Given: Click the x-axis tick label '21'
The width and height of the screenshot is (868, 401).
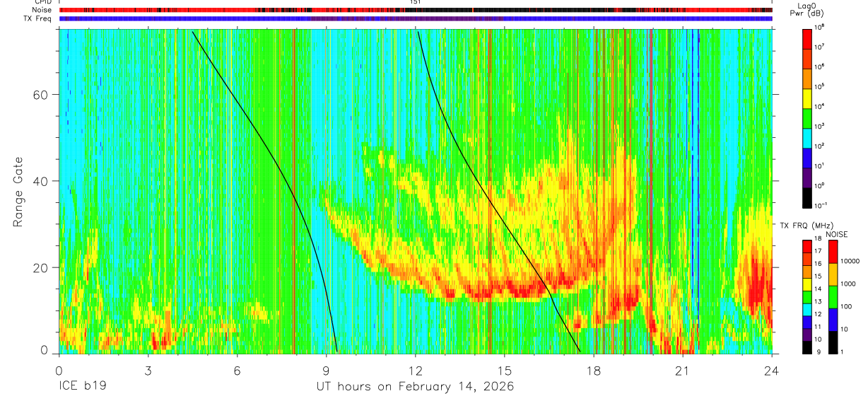Looking at the screenshot, I should click(683, 371).
